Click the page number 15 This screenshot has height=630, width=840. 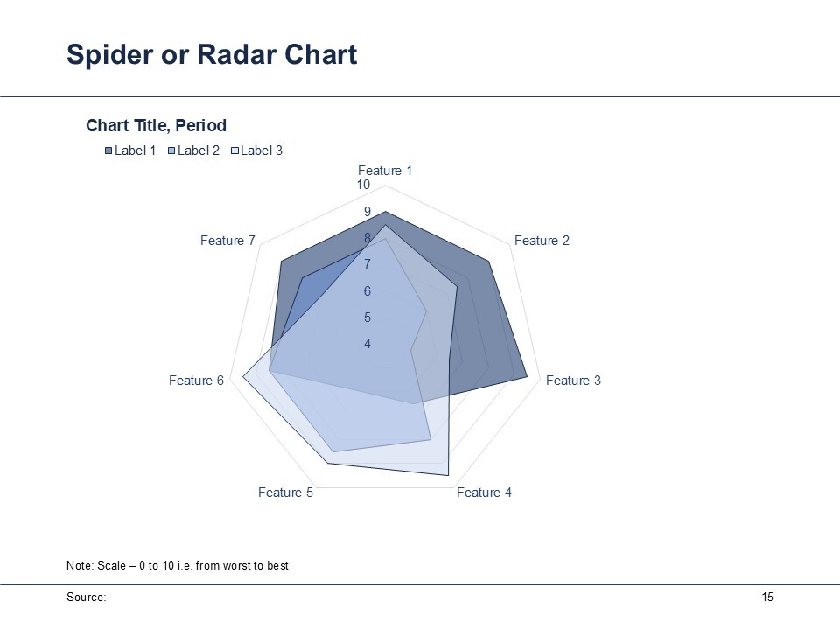coord(767,598)
